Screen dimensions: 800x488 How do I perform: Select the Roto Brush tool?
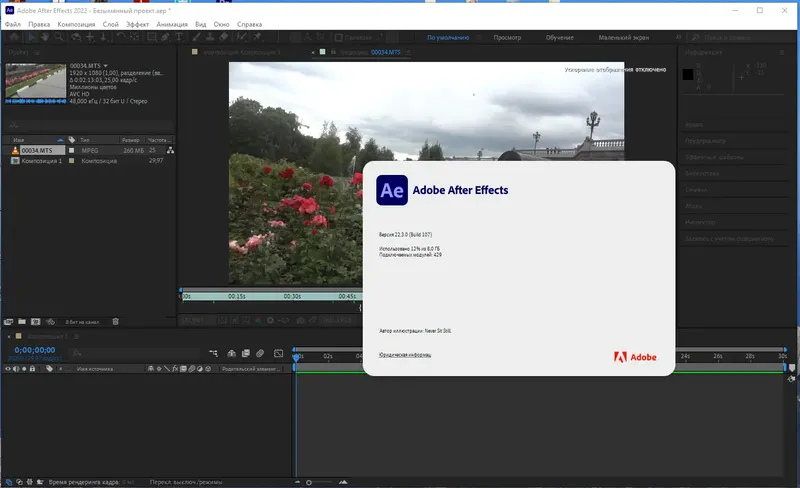(x=242, y=37)
